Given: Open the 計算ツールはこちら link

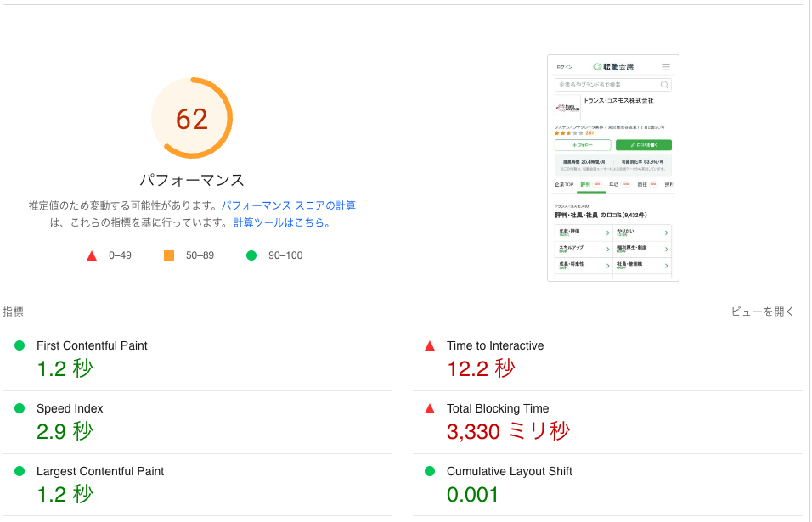Looking at the screenshot, I should pyautogui.click(x=282, y=222).
